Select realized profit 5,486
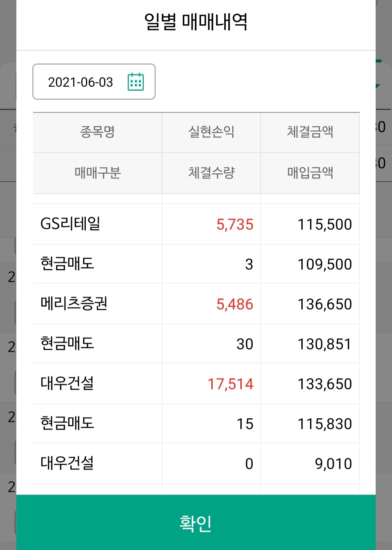 235,304
